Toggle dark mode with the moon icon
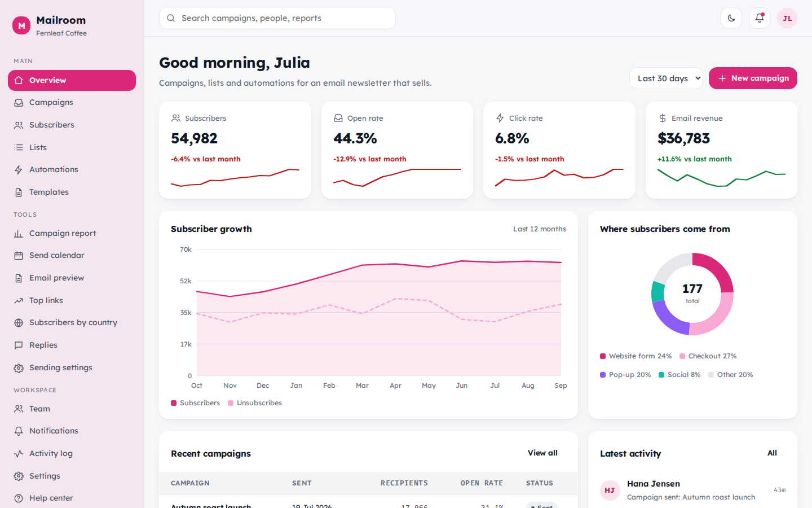The image size is (812, 508). click(x=731, y=18)
